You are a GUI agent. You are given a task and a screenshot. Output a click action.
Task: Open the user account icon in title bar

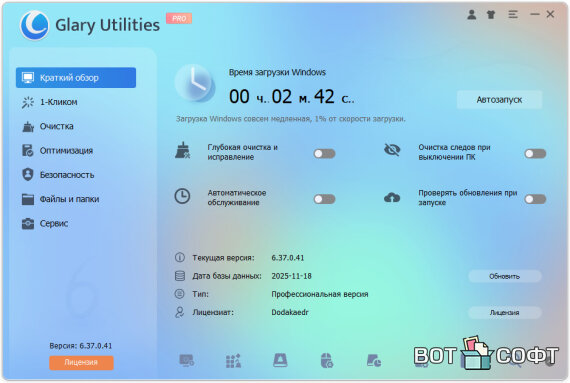pos(471,15)
